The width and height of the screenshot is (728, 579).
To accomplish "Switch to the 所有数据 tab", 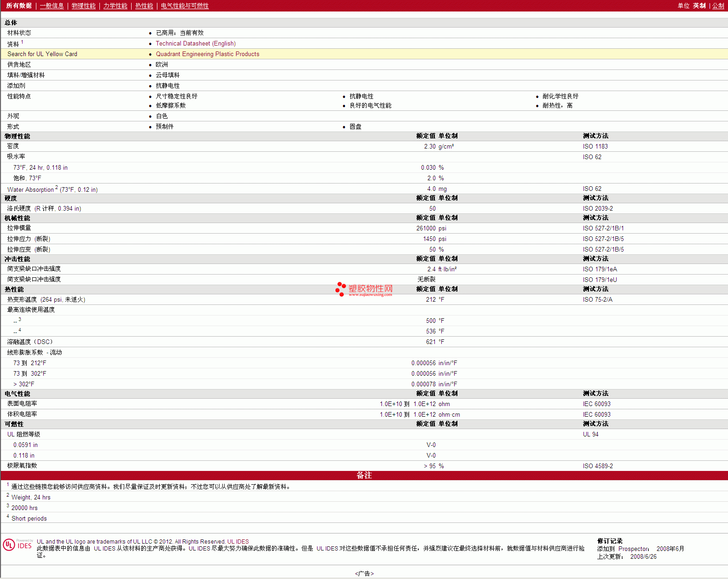I will click(19, 6).
